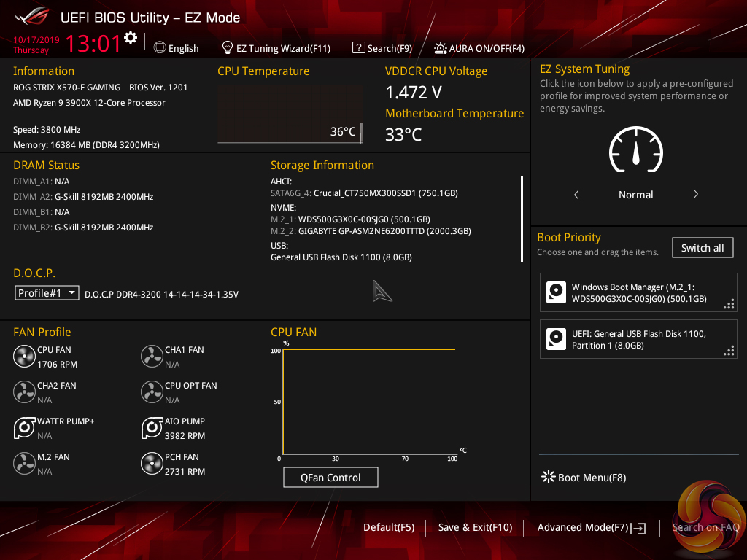The height and width of the screenshot is (560, 747).
Task: Open the English language selector
Action: [x=177, y=48]
